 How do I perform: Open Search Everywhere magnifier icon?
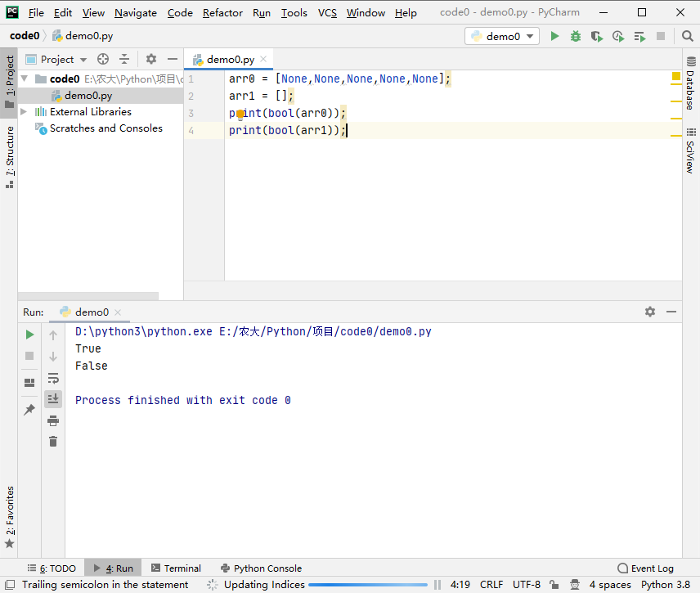[x=688, y=36]
